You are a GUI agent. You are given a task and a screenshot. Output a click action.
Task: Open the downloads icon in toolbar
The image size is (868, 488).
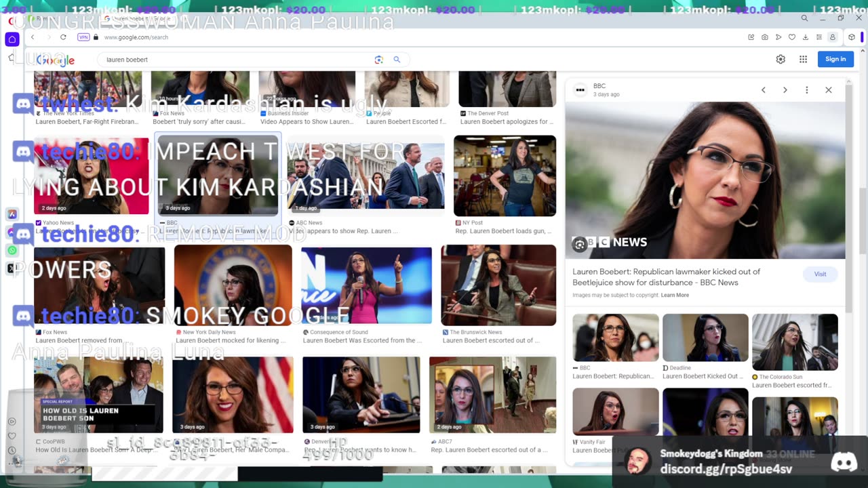[x=806, y=37]
